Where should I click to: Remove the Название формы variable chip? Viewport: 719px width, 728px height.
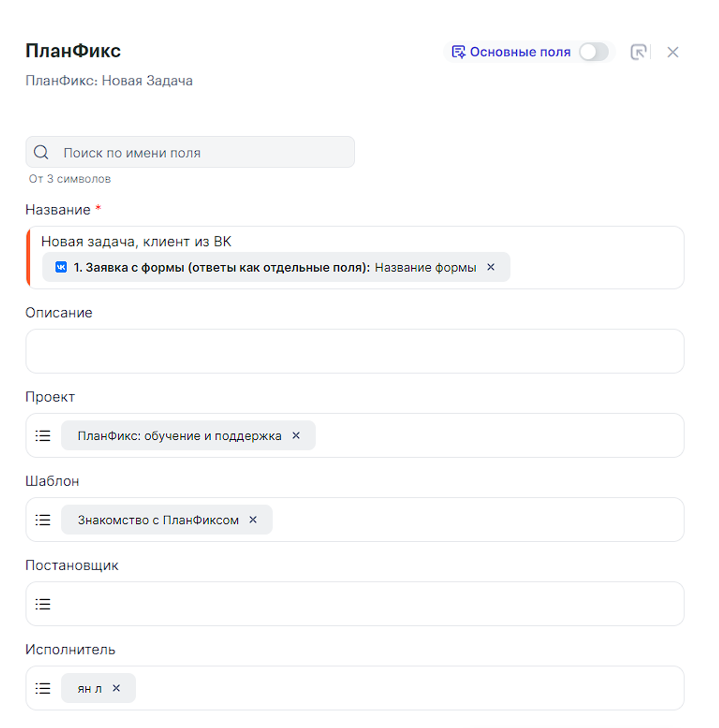pos(491,267)
